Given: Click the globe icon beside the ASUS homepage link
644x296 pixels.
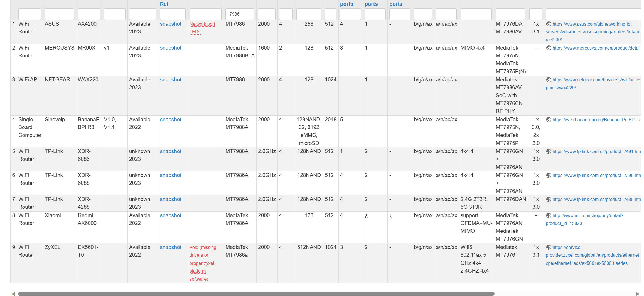Looking at the screenshot, I should tap(549, 24).
